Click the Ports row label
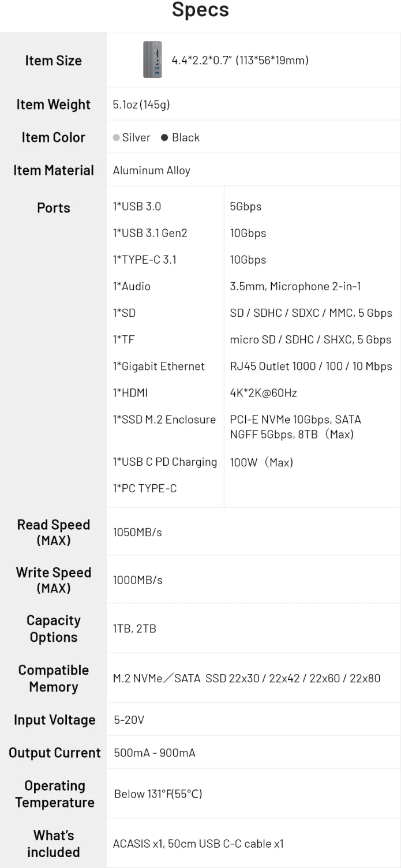 53,208
